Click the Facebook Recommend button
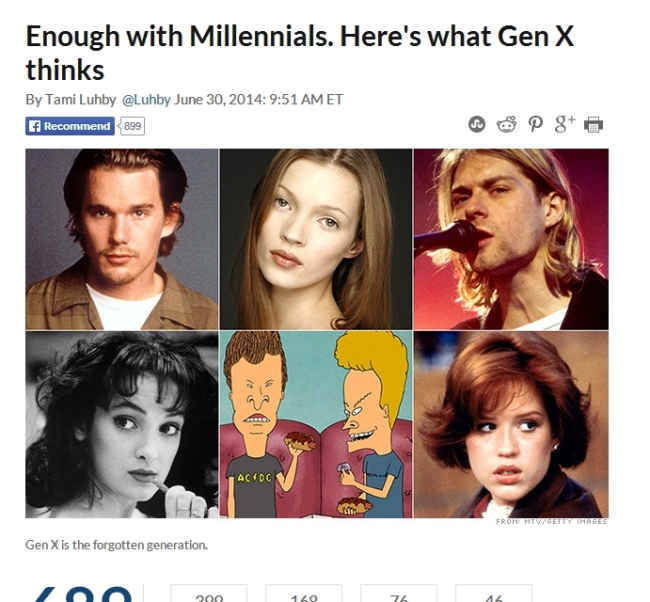Viewport: 650px width, 602px height. (x=70, y=126)
